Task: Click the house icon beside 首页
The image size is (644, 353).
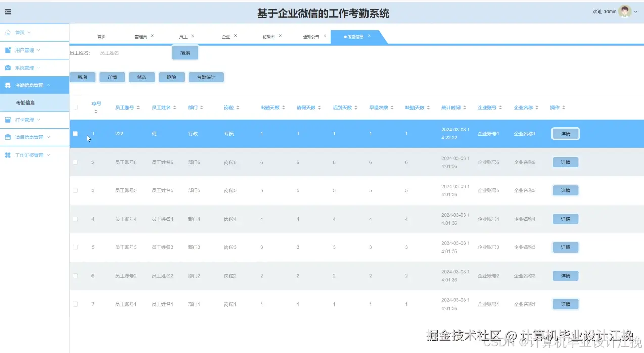Action: 8,32
